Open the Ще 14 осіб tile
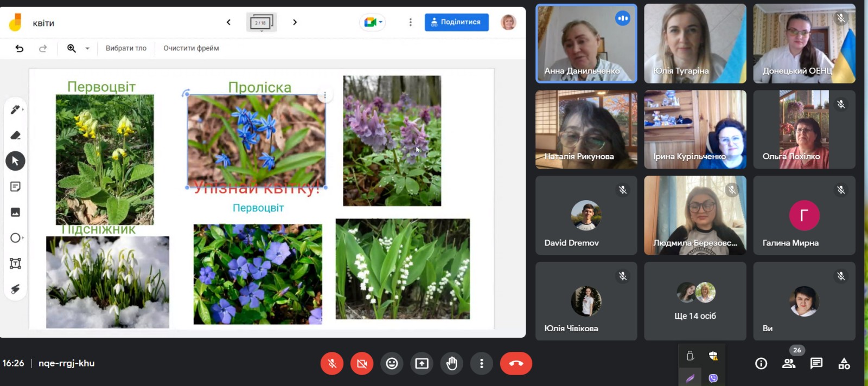 point(695,301)
